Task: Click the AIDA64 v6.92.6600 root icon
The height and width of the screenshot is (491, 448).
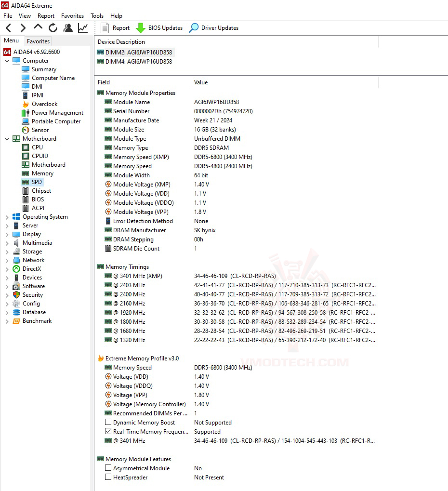Action: pos(7,52)
